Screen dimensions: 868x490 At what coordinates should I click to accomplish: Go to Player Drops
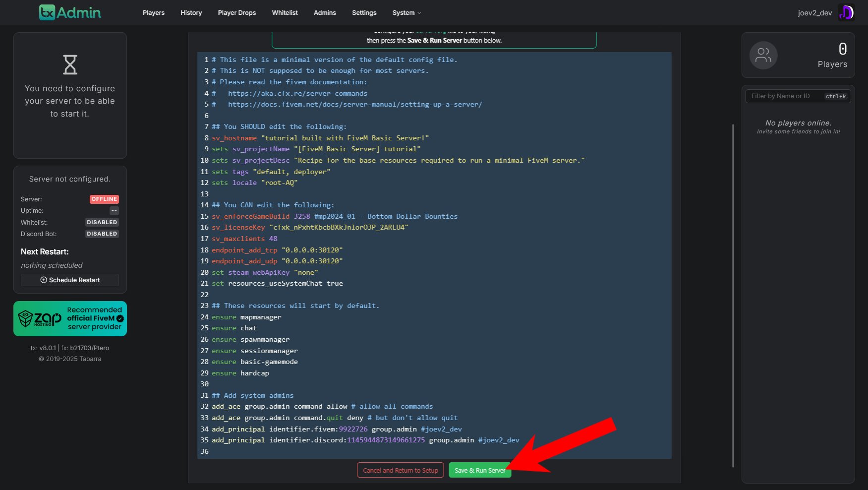click(237, 13)
